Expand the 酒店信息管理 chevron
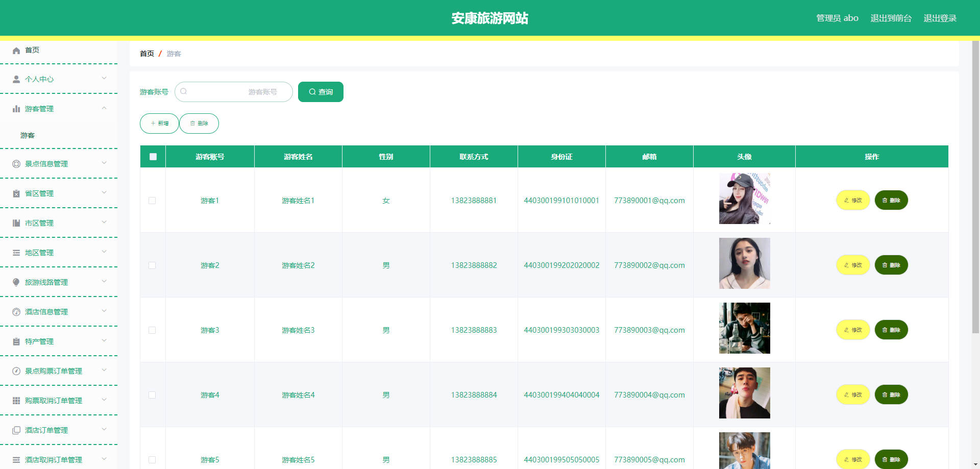Viewport: 980px width, 469px height. (104, 311)
